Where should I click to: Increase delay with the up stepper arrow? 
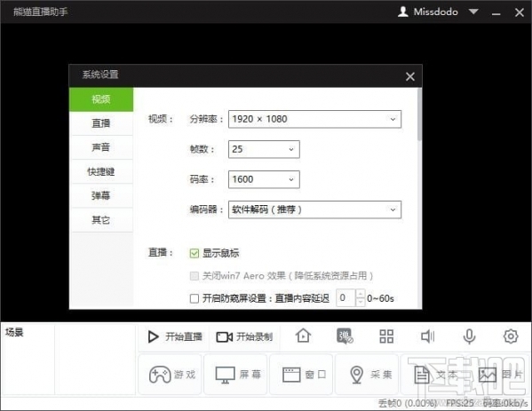click(361, 294)
